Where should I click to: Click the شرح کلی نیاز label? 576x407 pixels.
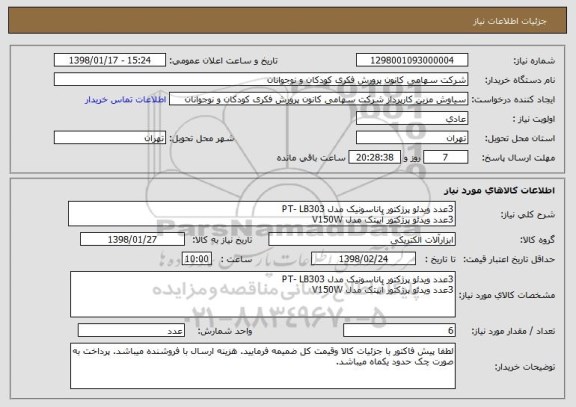528,215
